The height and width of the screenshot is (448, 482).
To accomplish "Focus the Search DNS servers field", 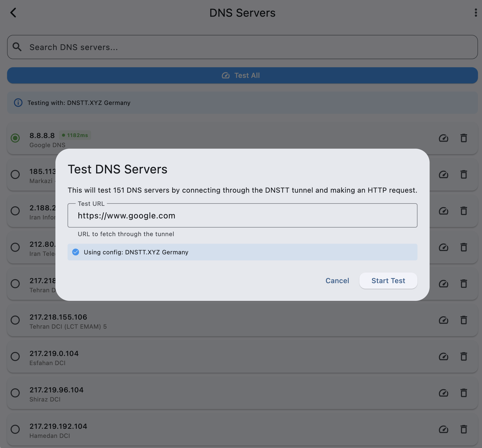I will tap(242, 47).
